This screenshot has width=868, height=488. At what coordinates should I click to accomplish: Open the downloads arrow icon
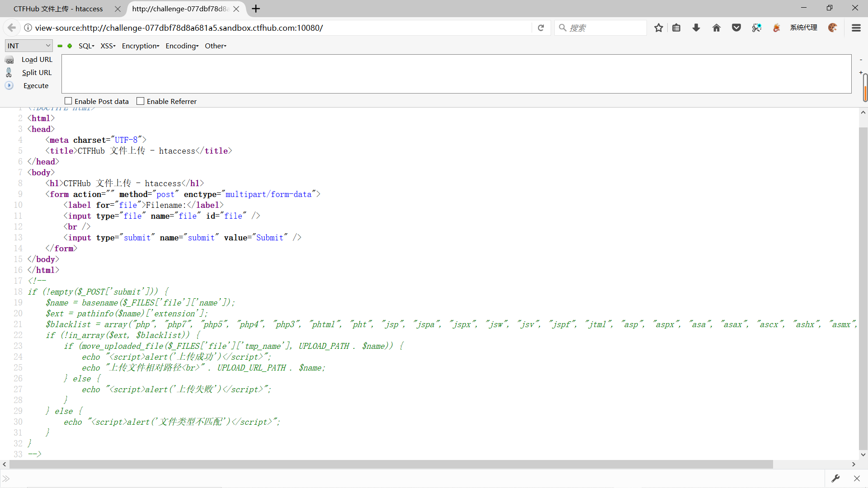[696, 28]
